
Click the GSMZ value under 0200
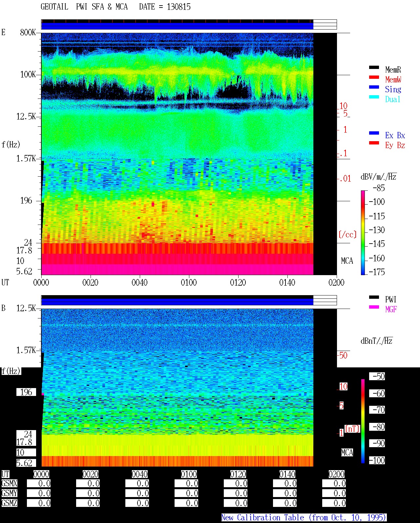(x=334, y=503)
